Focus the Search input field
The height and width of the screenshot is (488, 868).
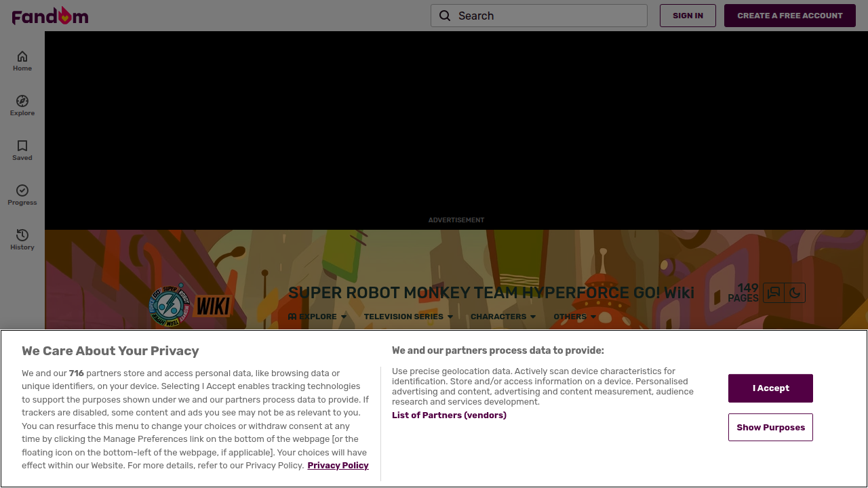(x=539, y=16)
